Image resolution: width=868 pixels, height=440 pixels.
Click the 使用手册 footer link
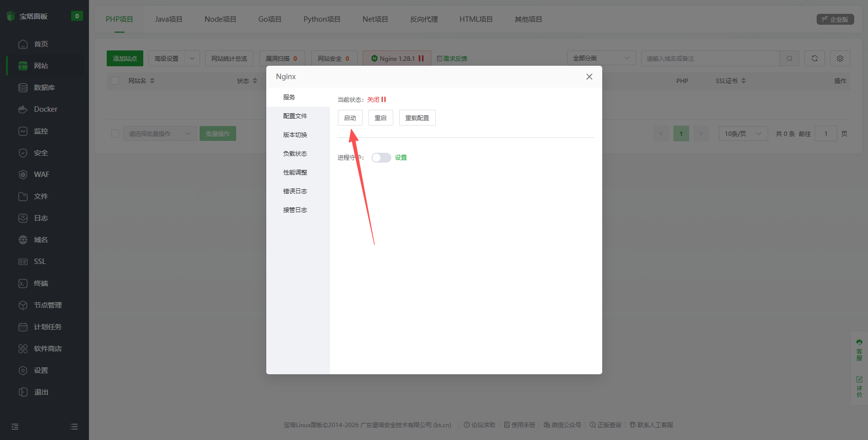click(x=519, y=425)
